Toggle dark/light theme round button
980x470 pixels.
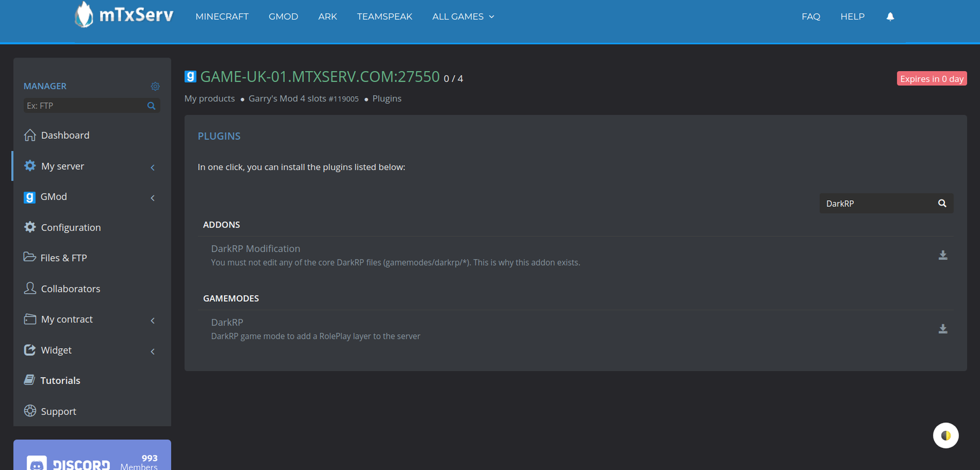pyautogui.click(x=946, y=436)
